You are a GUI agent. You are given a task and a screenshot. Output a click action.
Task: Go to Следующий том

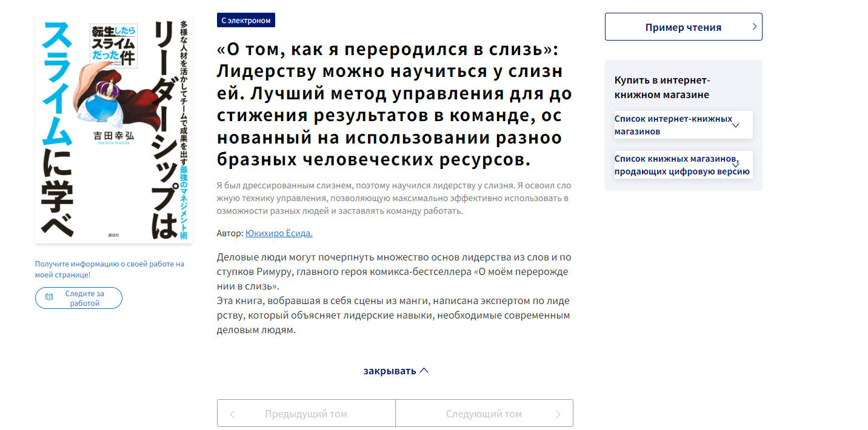tap(484, 414)
